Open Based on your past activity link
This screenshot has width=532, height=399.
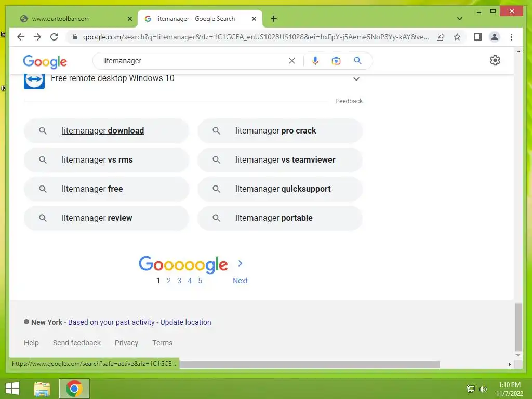111,322
